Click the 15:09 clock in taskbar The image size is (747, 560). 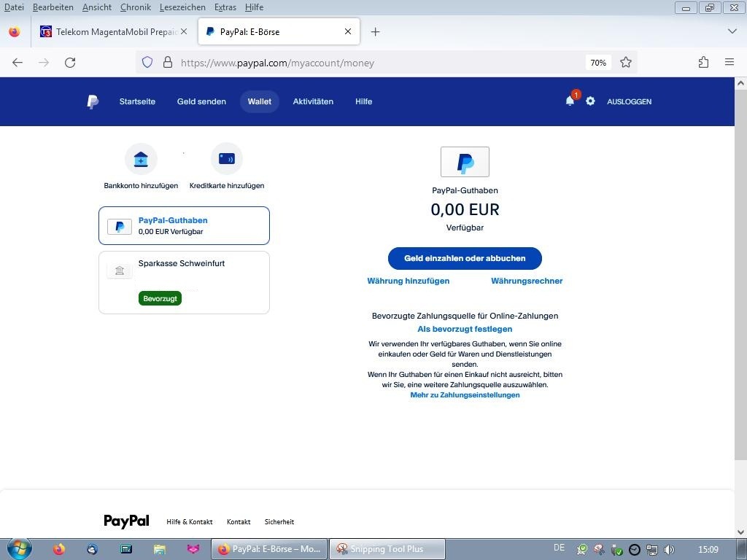coord(708,550)
